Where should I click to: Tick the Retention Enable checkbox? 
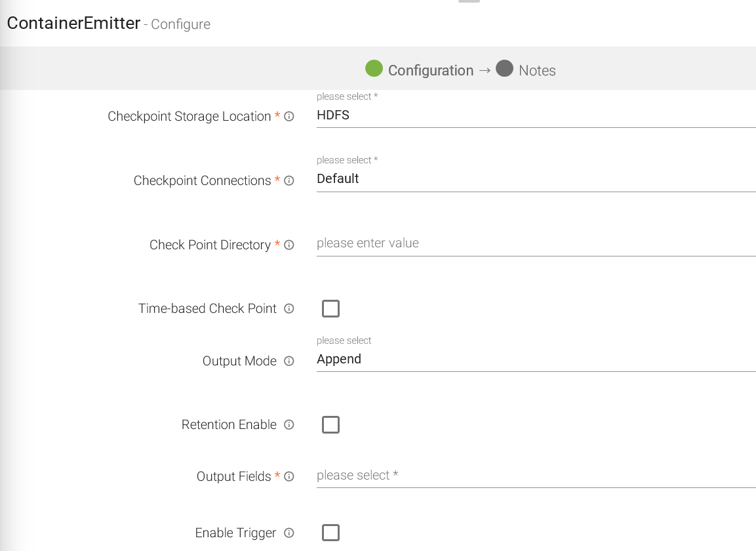tap(330, 425)
